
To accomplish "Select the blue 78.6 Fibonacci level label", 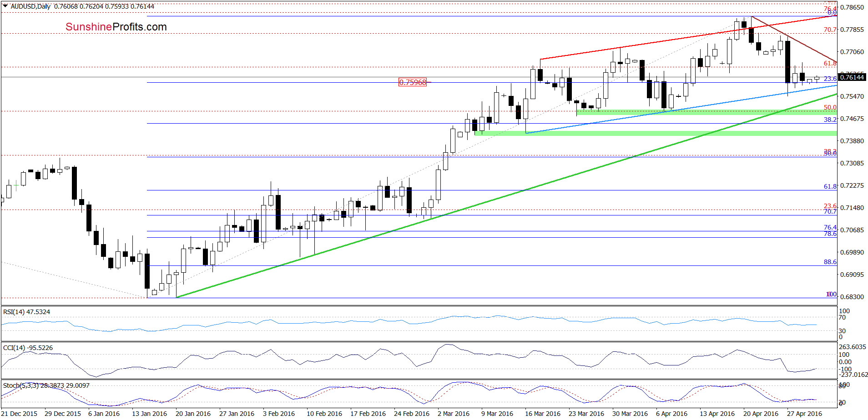I will point(830,234).
